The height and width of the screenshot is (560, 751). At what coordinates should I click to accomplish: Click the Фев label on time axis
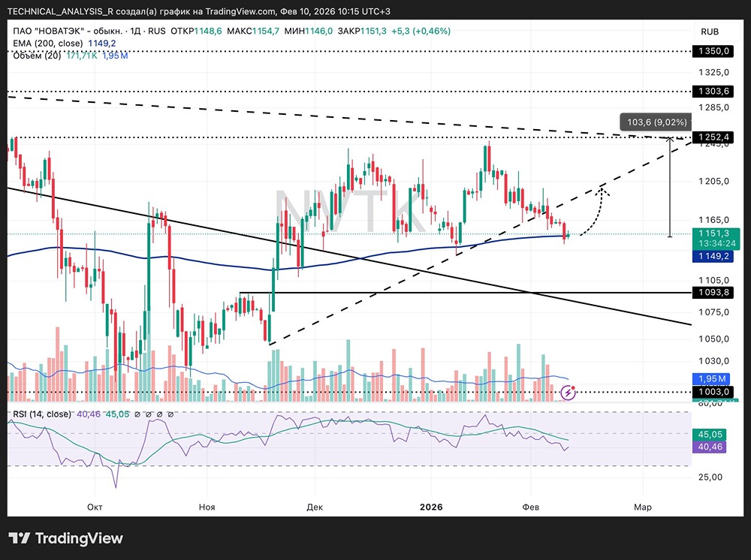point(531,507)
